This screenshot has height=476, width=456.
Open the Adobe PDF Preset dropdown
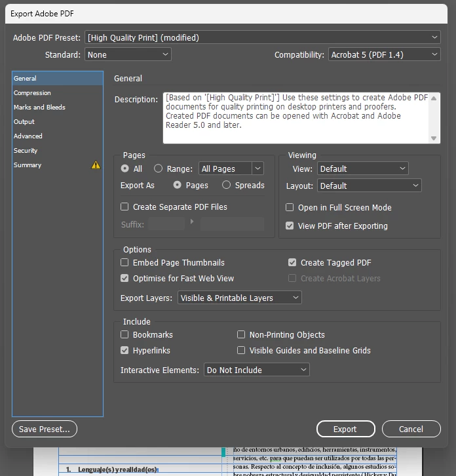point(263,37)
